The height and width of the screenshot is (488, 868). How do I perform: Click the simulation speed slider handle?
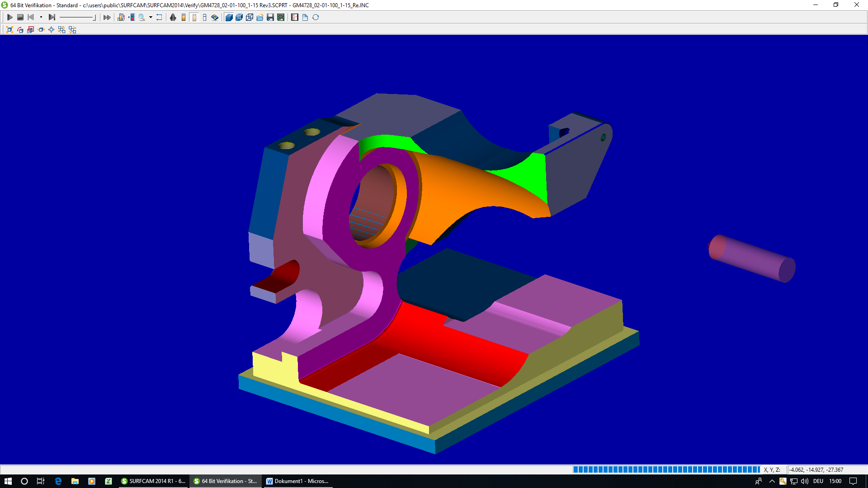coord(94,17)
